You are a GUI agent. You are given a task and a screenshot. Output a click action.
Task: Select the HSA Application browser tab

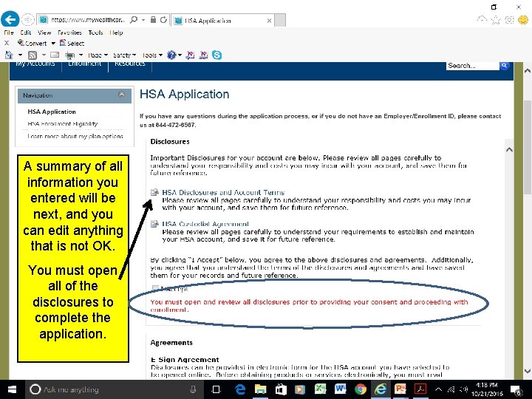pos(222,21)
